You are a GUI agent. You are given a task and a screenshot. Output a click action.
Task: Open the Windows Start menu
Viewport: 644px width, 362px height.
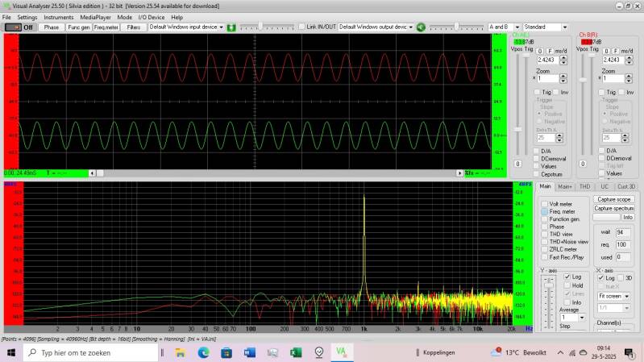coord(11,352)
